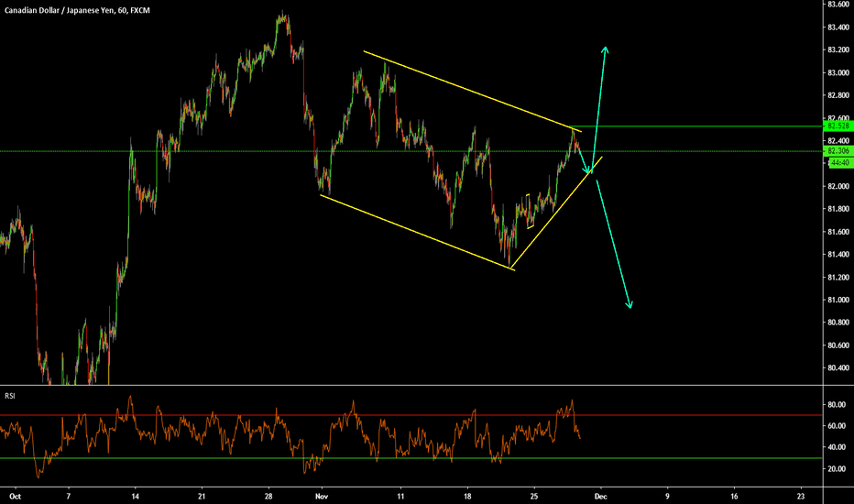This screenshot has width=854, height=504.
Task: Click the upward cyan arrow's arrowhead
Action: click(606, 47)
